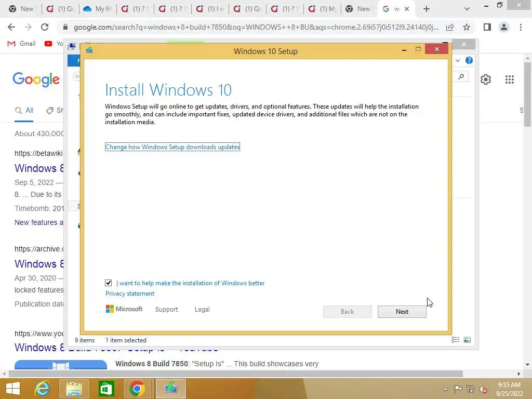Viewport: 532px width, 399px height.
Task: Open the Legal link
Action: coord(202,310)
